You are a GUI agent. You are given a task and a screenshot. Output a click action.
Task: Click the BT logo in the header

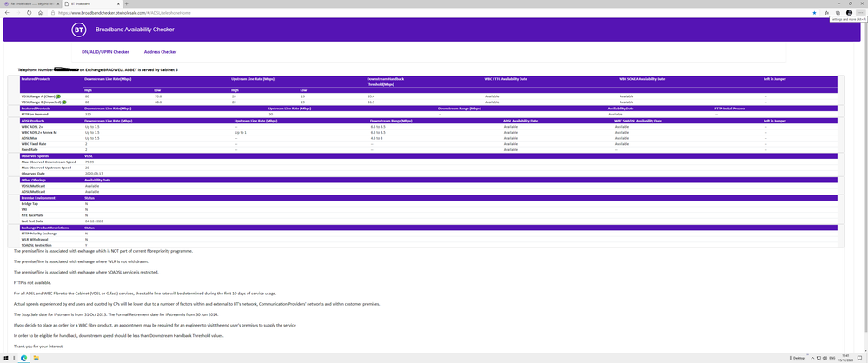tap(79, 30)
